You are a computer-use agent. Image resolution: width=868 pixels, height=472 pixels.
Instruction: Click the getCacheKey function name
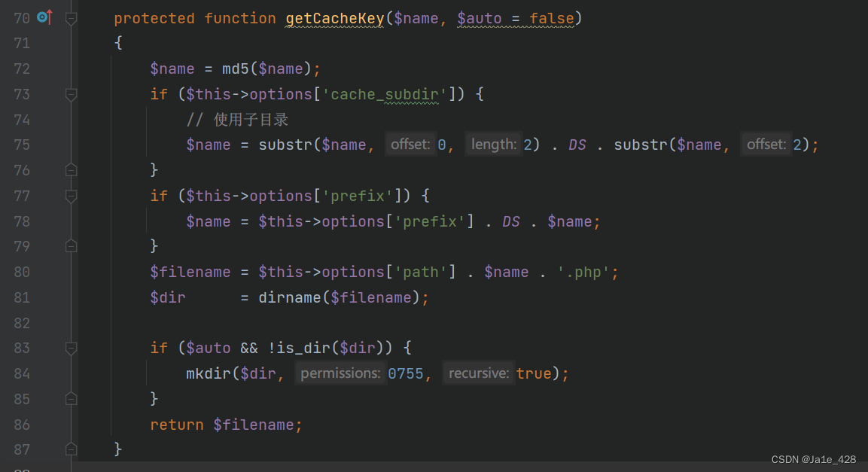pos(335,18)
